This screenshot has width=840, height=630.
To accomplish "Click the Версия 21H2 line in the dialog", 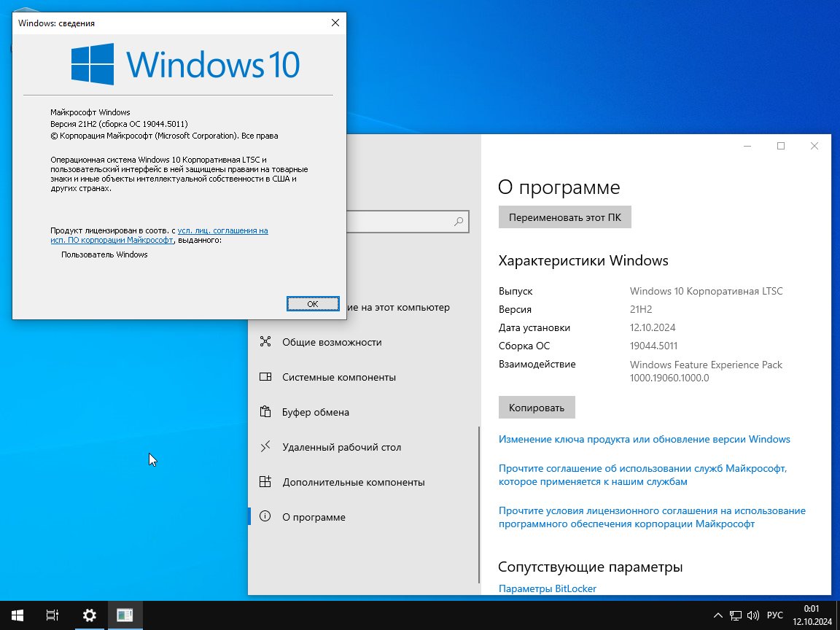I will click(x=119, y=124).
